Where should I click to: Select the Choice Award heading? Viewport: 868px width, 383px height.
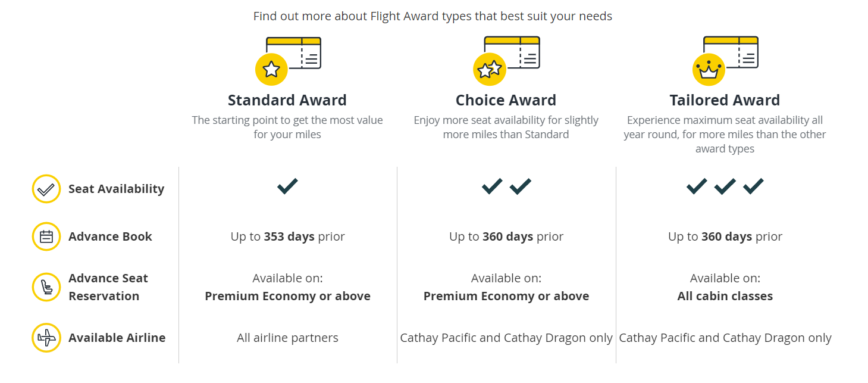click(506, 100)
